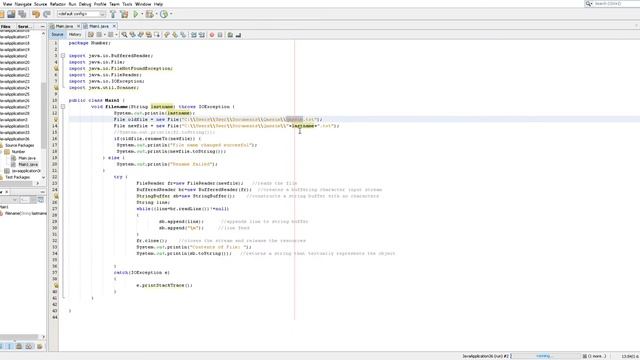Switch to the first Main.java editor tab
Image resolution: width=640 pixels, height=360 pixels.
64,26
